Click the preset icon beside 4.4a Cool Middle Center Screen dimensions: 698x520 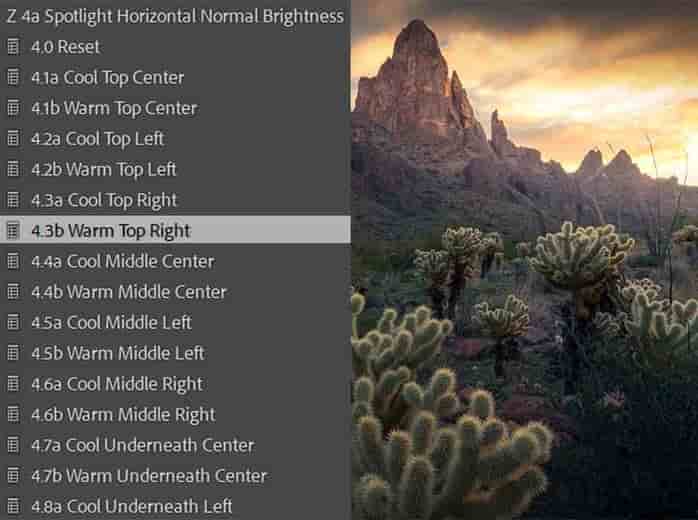pyautogui.click(x=13, y=261)
